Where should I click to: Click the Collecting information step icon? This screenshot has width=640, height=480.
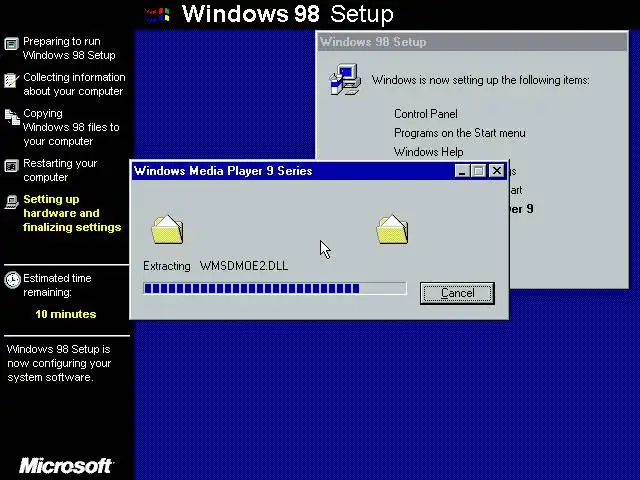[x=11, y=80]
